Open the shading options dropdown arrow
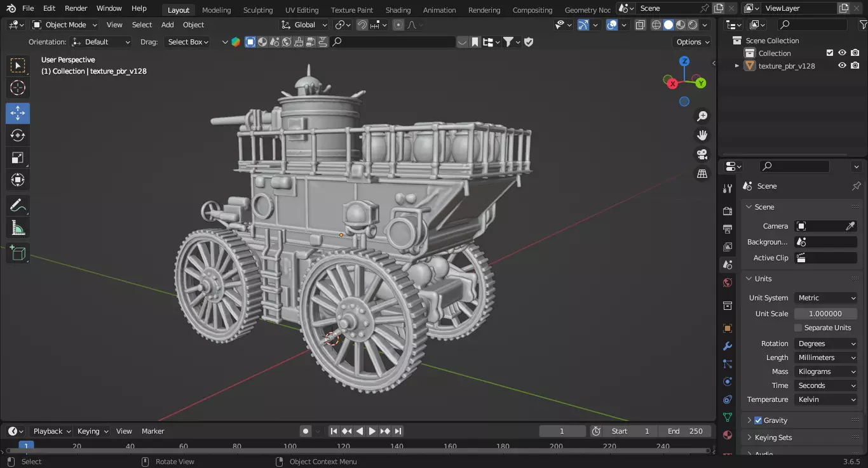Viewport: 868px width, 468px height. [x=705, y=25]
